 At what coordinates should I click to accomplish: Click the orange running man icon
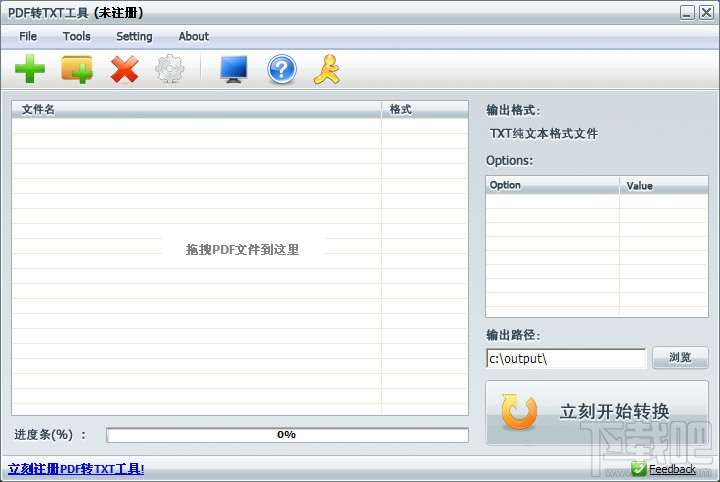coord(327,69)
